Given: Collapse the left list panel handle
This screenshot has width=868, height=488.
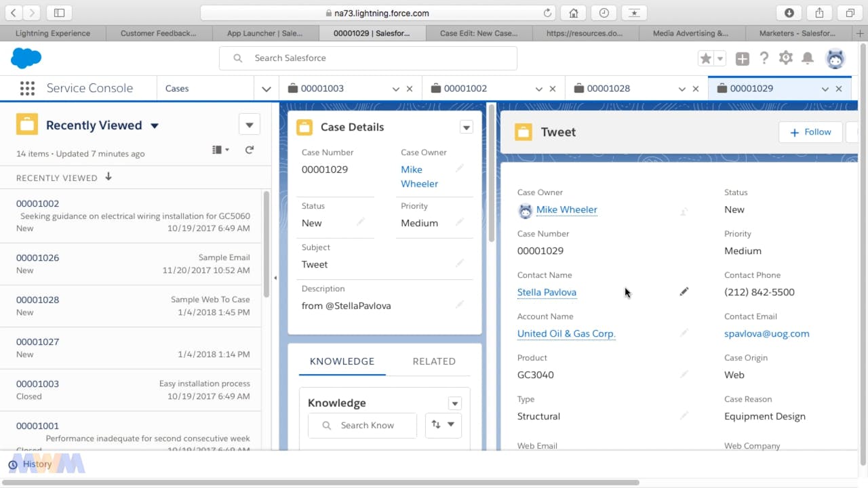Looking at the screenshot, I should pyautogui.click(x=275, y=278).
